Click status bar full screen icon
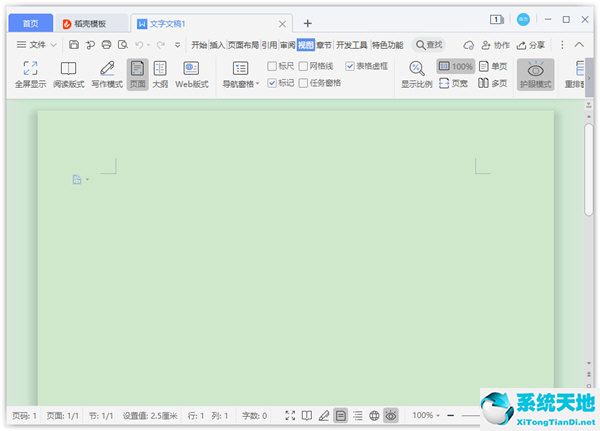 (x=290, y=415)
